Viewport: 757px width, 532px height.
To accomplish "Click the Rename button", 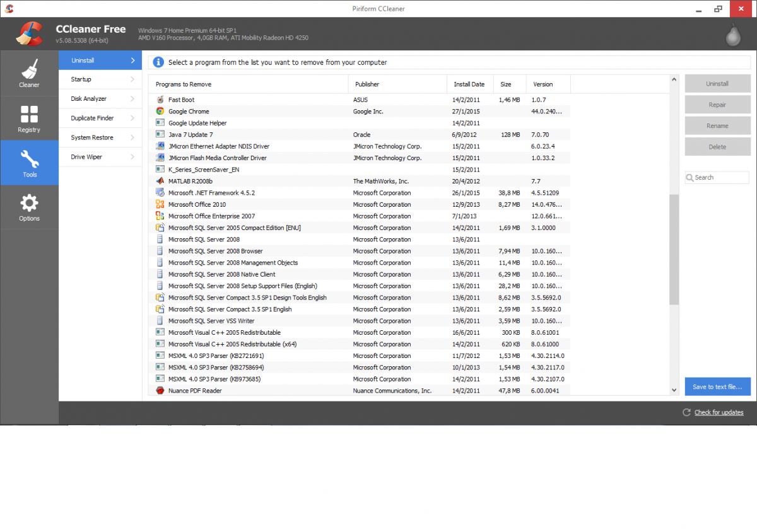I will click(717, 125).
